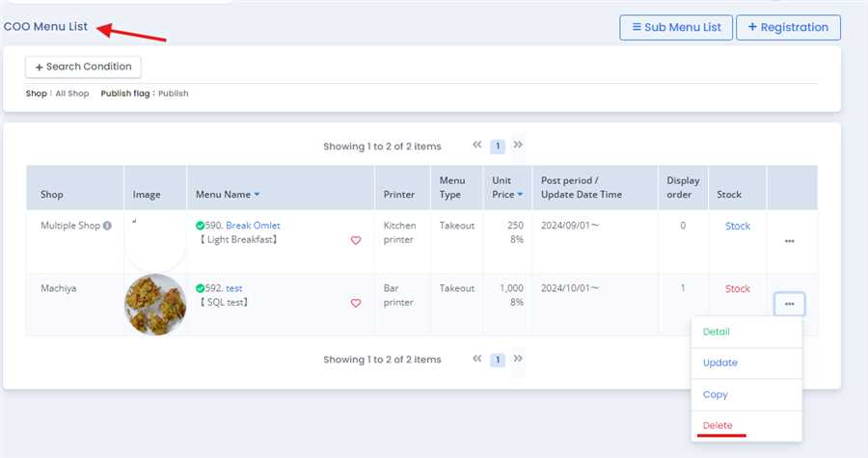Expand the Search Condition panel
This screenshot has height=458, width=868.
83,67
